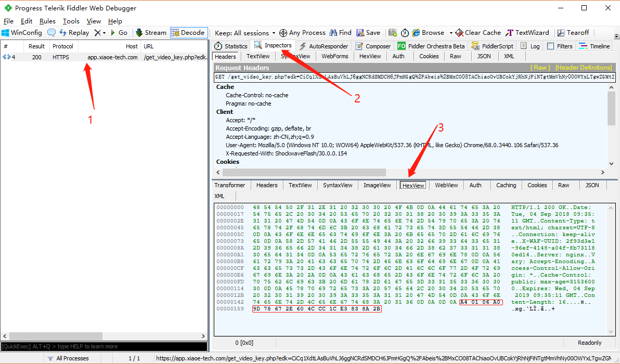Viewport: 620px width, 364px height.
Task: Select the request WebForms tab
Action: click(335, 57)
